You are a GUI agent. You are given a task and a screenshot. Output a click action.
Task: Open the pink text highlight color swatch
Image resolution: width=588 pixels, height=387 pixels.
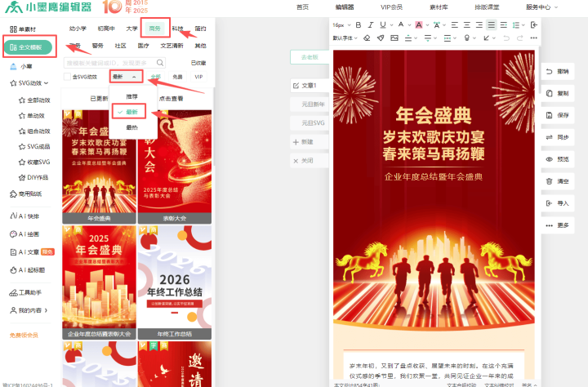(x=419, y=25)
